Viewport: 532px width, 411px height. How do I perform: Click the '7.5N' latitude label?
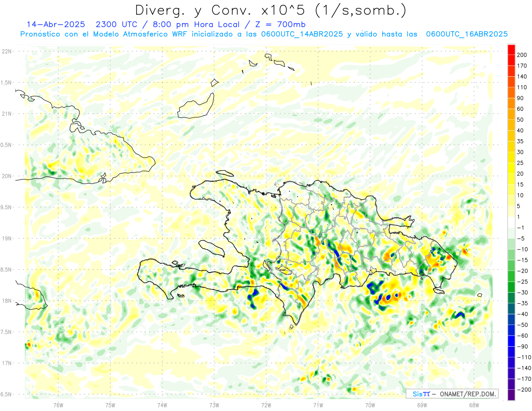point(6,332)
